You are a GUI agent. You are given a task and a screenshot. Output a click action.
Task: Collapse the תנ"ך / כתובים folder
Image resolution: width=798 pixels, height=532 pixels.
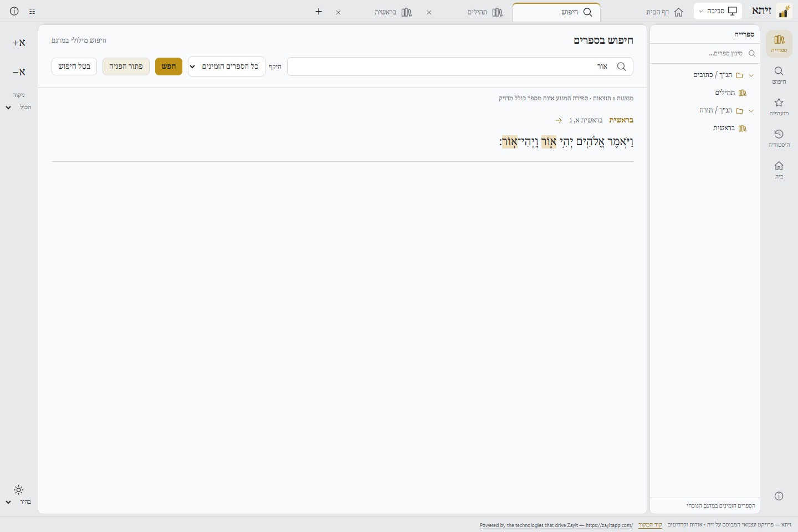click(751, 75)
